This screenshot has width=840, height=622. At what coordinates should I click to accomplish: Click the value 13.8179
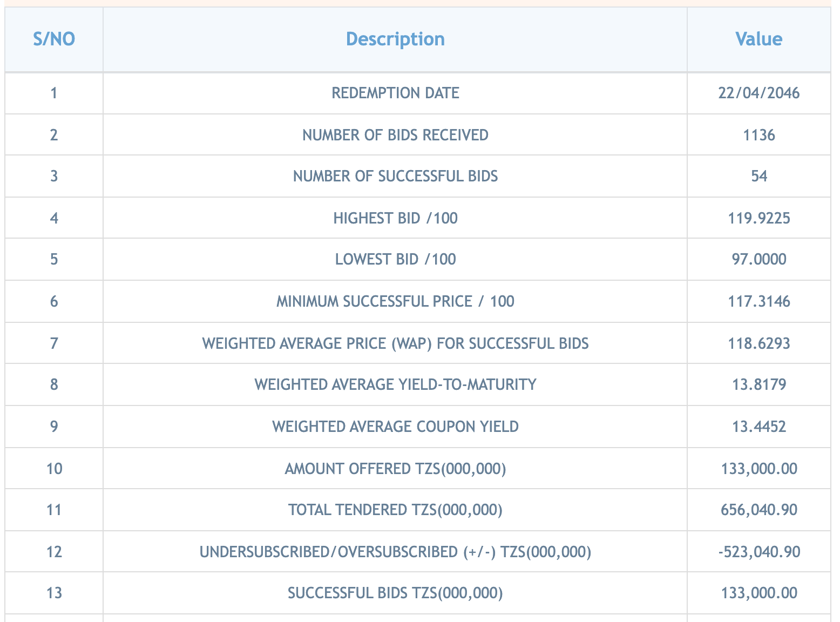758,384
